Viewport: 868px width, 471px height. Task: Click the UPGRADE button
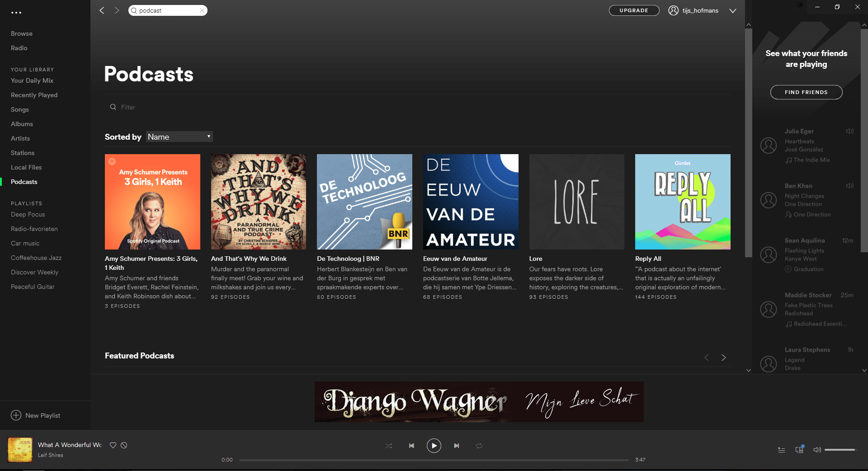[x=634, y=10]
